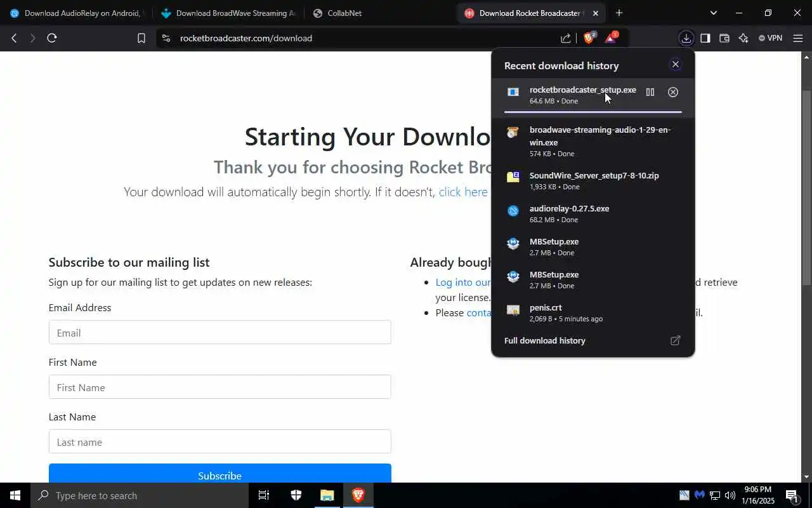Open SoundWire_Server_setup7-8-10.zip download

[x=593, y=180]
